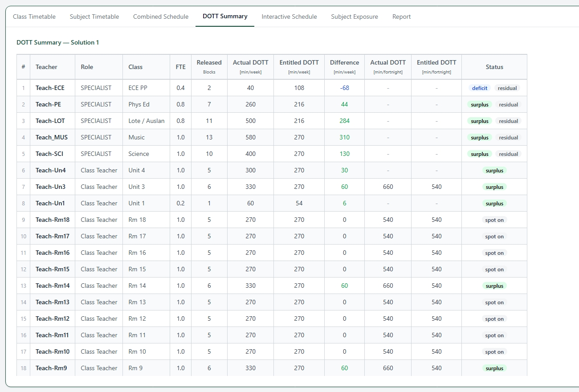
Task: Click the deficit badge for Teach-ECE
Action: tap(480, 88)
